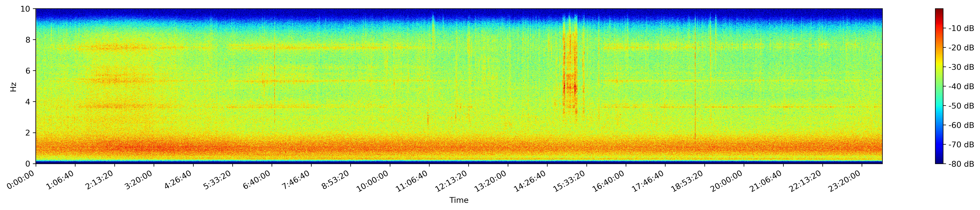Select the -40 dB colorbar label
The height and width of the screenshot is (210, 980).
[x=961, y=86]
